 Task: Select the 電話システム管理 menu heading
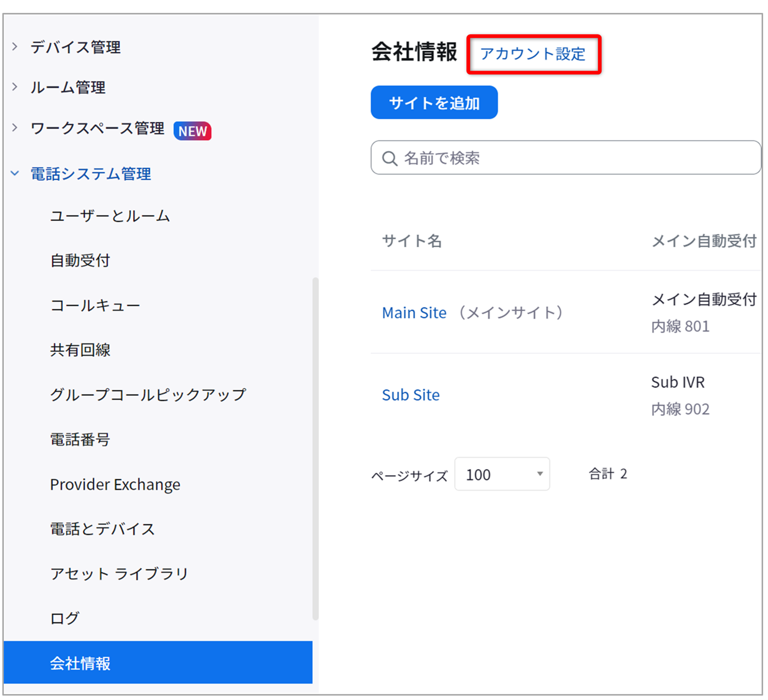click(x=91, y=174)
